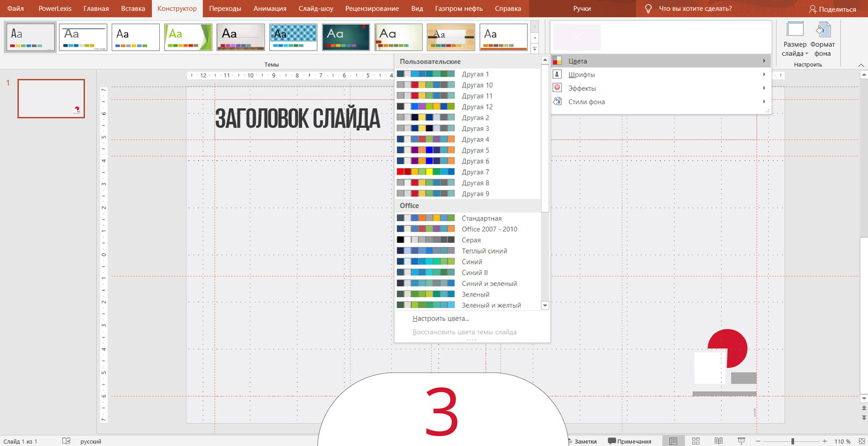The height and width of the screenshot is (446, 868).
Task: Select the Синий II color scheme
Action: tap(468, 272)
